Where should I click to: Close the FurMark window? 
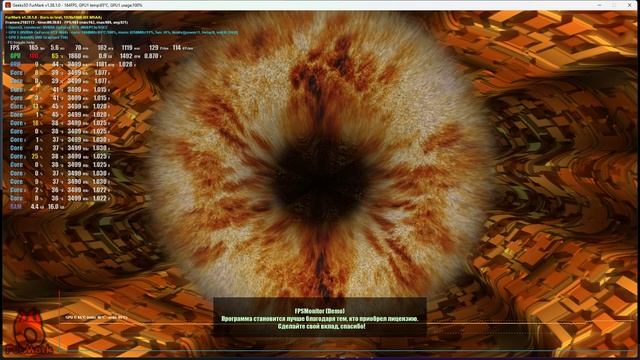point(629,5)
